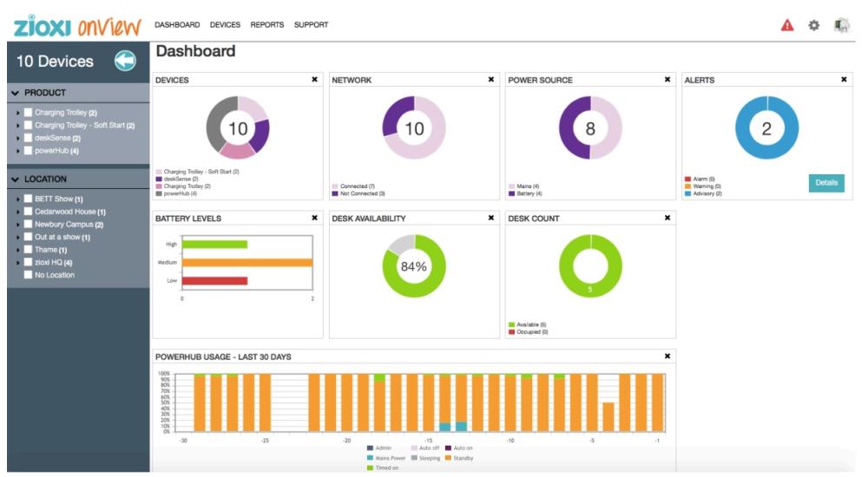868x477 pixels.
Task: Click the Network donut chart
Action: click(414, 127)
